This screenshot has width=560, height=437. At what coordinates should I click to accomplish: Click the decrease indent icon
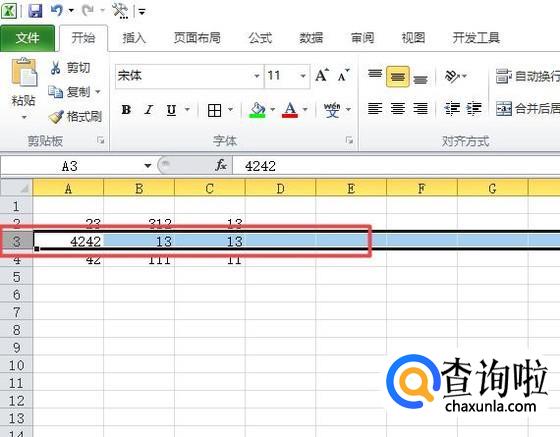[452, 109]
